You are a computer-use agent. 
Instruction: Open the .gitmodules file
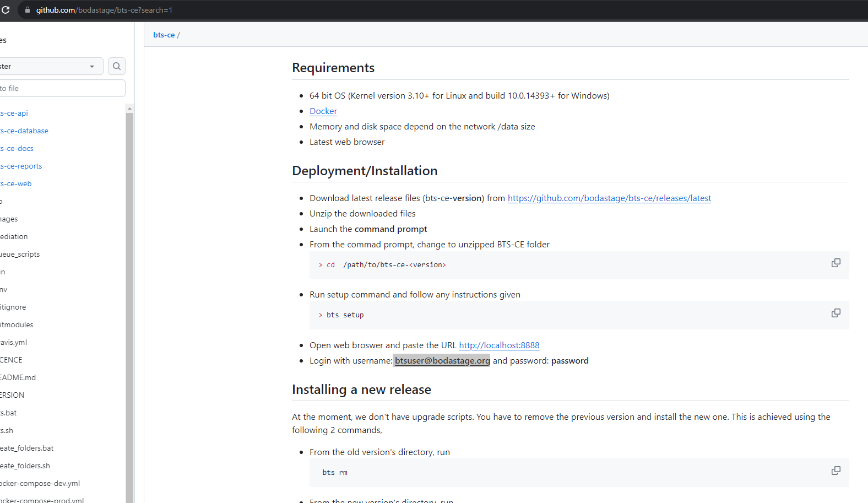[17, 324]
